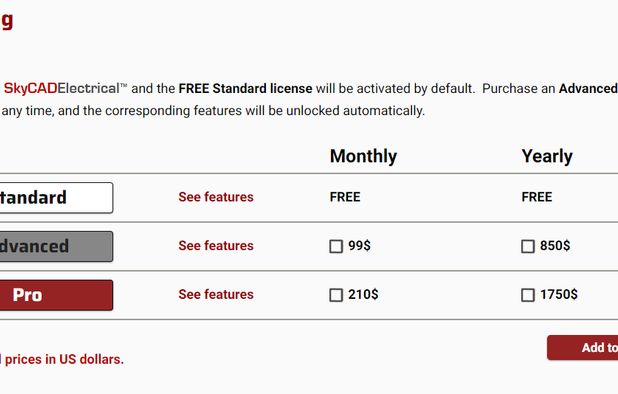Image resolution: width=618 pixels, height=394 pixels.
Task: Click the Standard license button
Action: pos(56,198)
